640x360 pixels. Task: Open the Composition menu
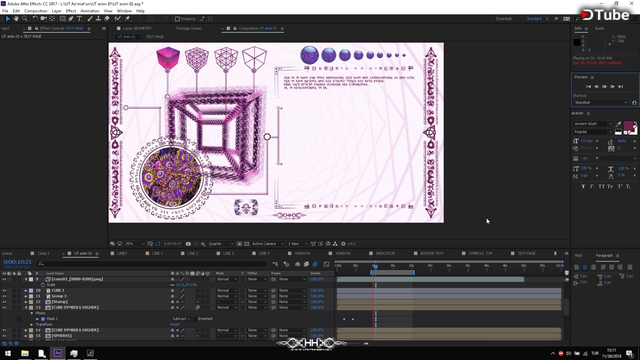point(36,11)
